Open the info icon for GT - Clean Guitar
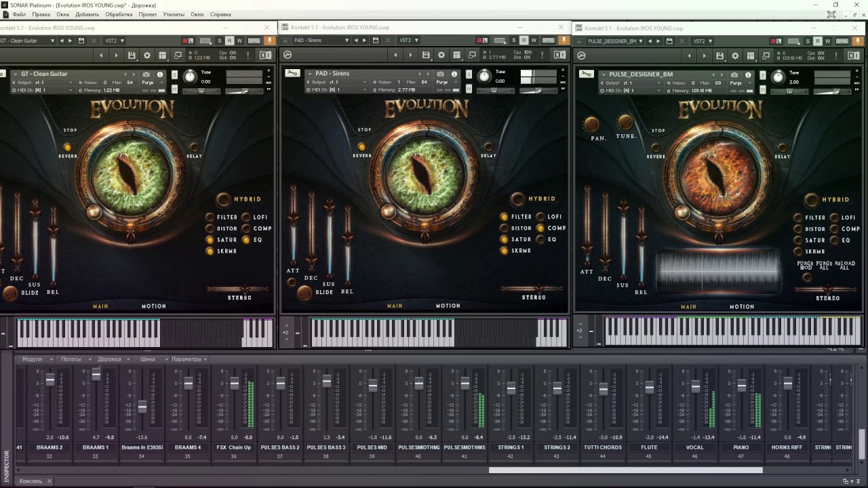 160,74
